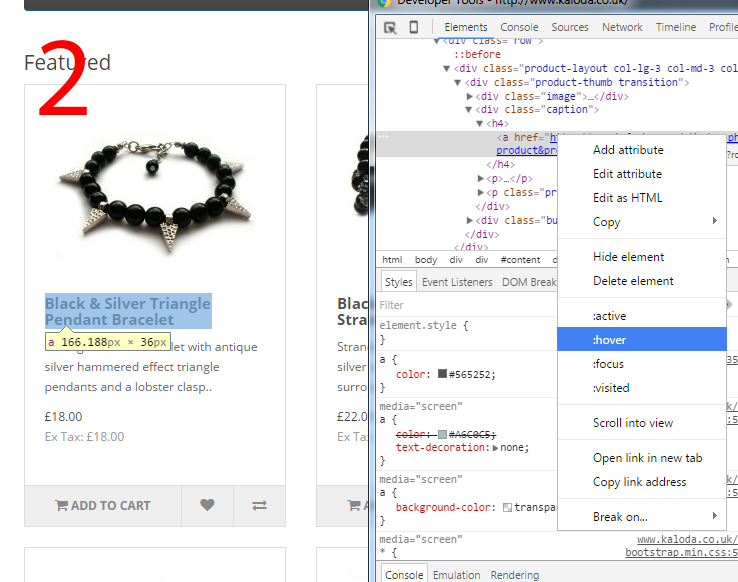The width and height of the screenshot is (738, 582).
Task: Click the triangle pendant bracelet image
Action: tap(155, 191)
